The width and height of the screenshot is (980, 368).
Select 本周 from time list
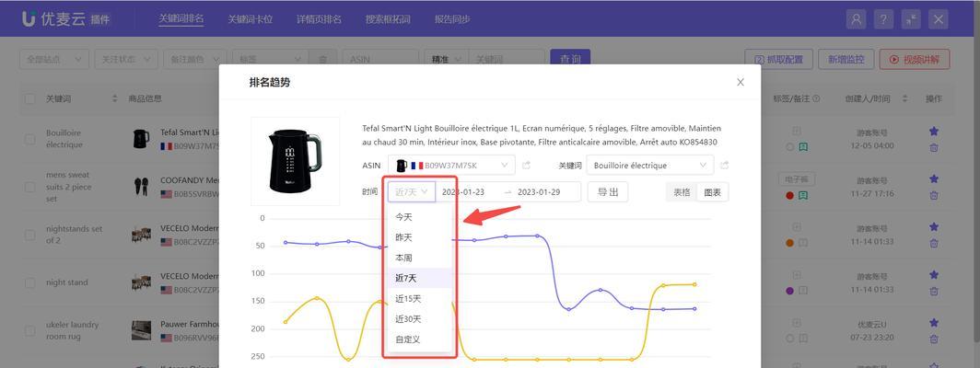(420, 258)
